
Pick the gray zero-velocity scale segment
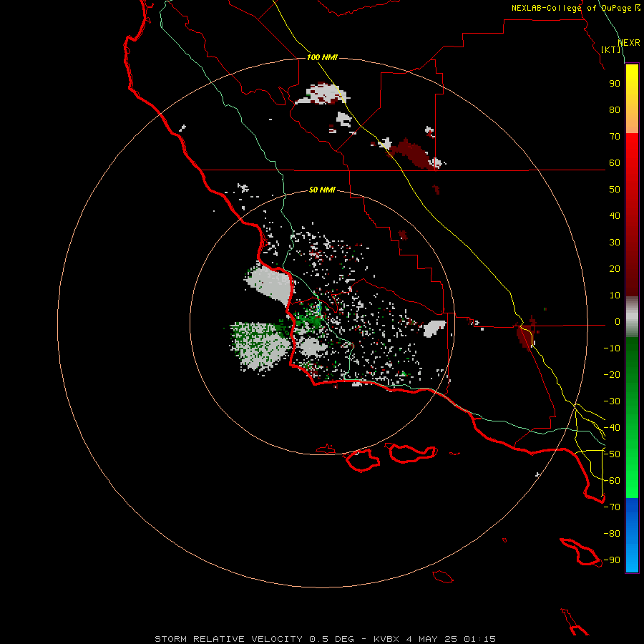[x=632, y=317]
